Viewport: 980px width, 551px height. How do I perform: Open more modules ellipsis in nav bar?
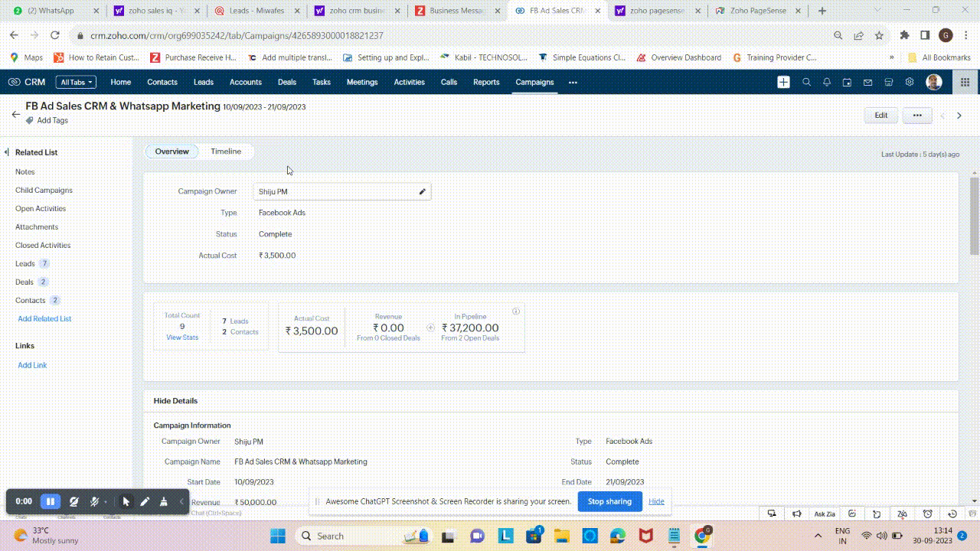click(x=573, y=82)
